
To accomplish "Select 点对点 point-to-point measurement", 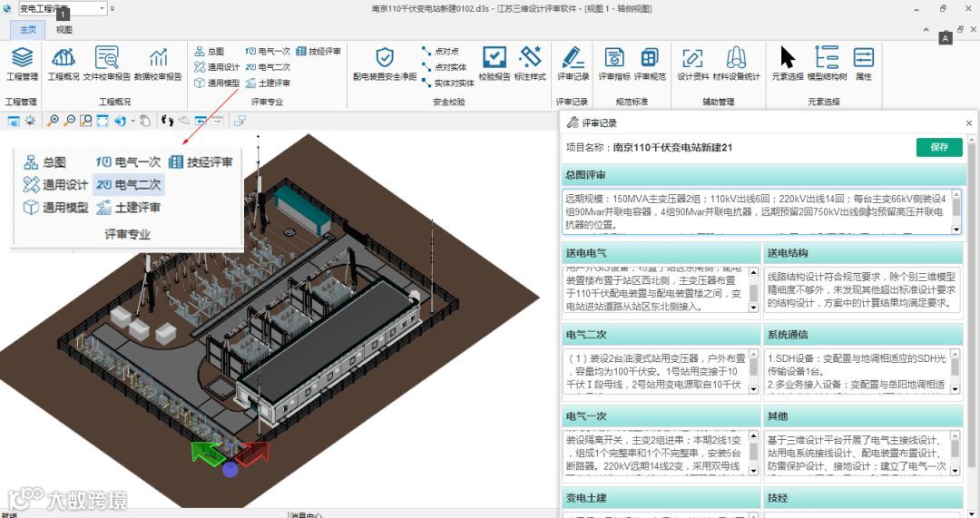I will [441, 51].
